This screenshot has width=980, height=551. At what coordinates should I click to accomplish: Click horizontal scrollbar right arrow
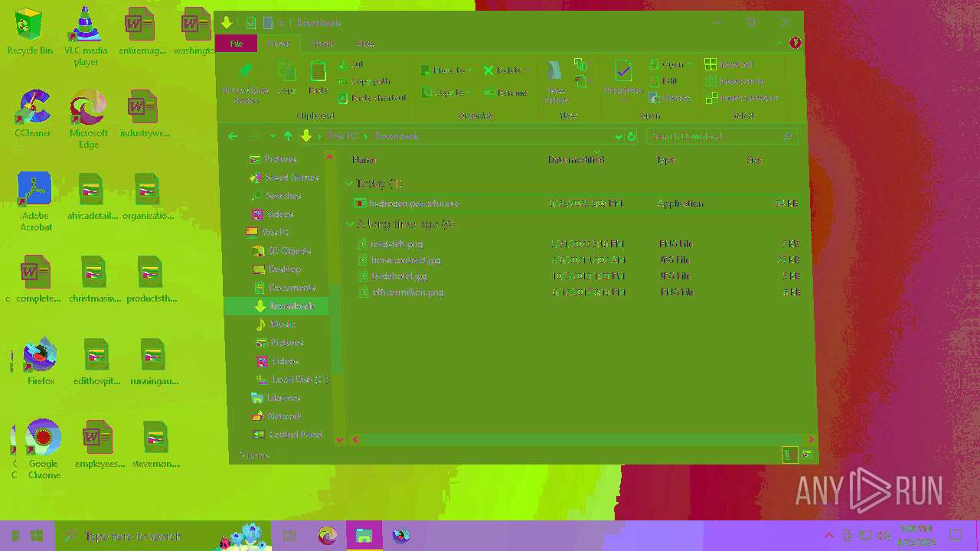pos(811,439)
